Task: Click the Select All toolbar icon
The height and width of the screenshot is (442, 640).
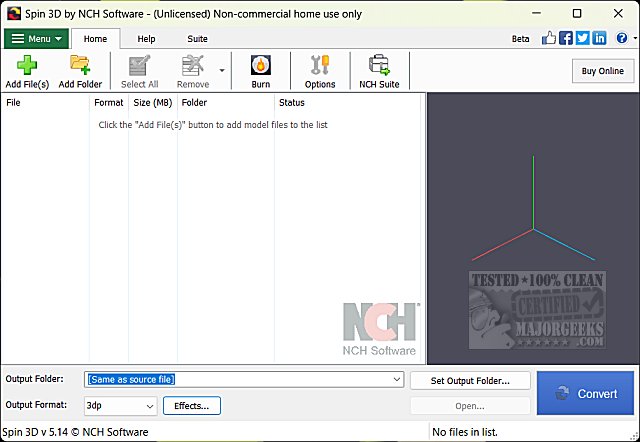Action: pos(140,65)
